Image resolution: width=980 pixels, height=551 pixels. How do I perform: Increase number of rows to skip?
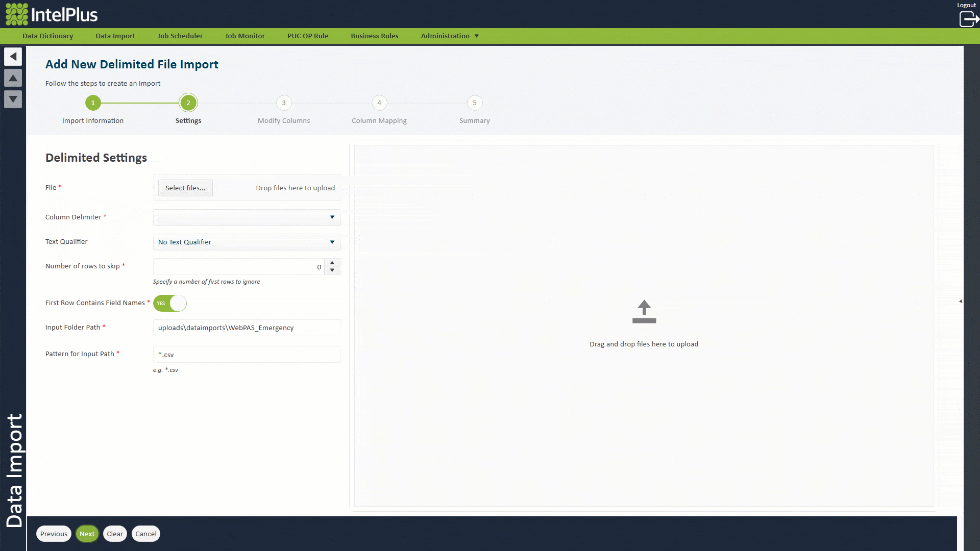[x=332, y=263]
